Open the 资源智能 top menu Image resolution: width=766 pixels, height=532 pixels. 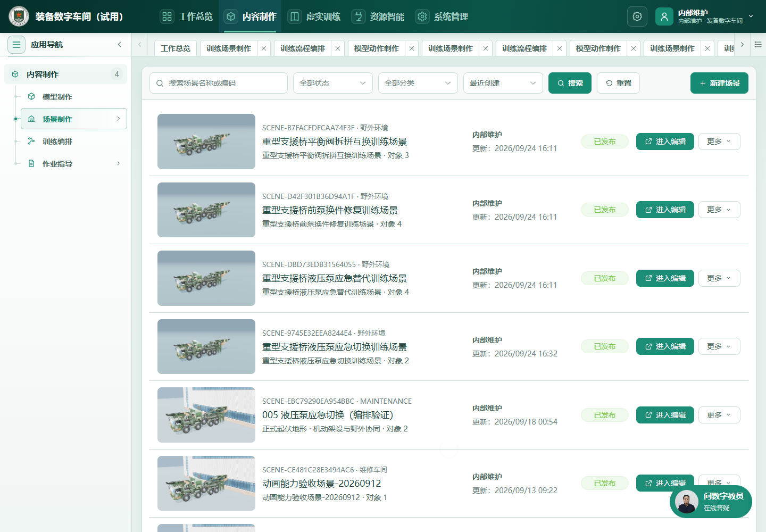(x=378, y=16)
